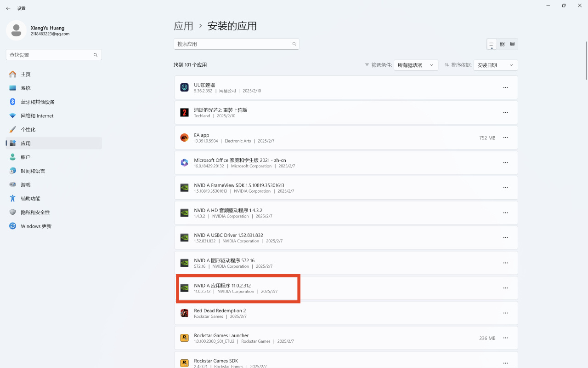Open more options for Rockstar Games Launcher
The width and height of the screenshot is (588, 368).
[505, 338]
